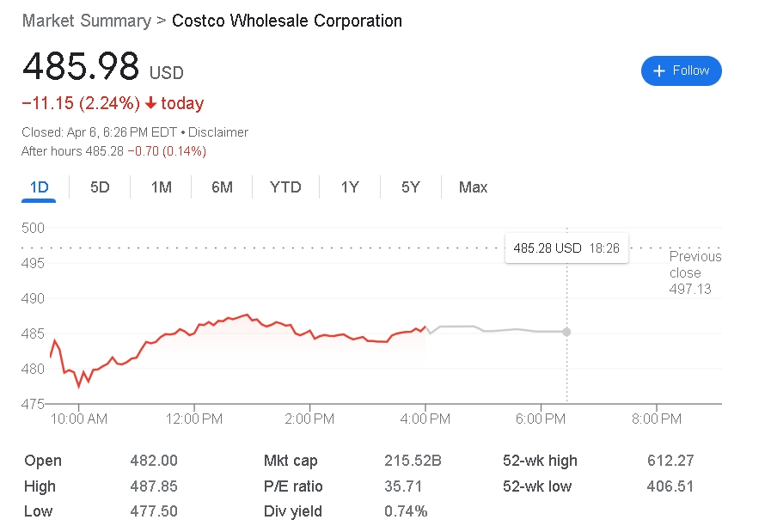This screenshot has width=771, height=532.
Task: Click the Closed: Apr 6, 6:26 PM EDT text
Action: [100, 132]
